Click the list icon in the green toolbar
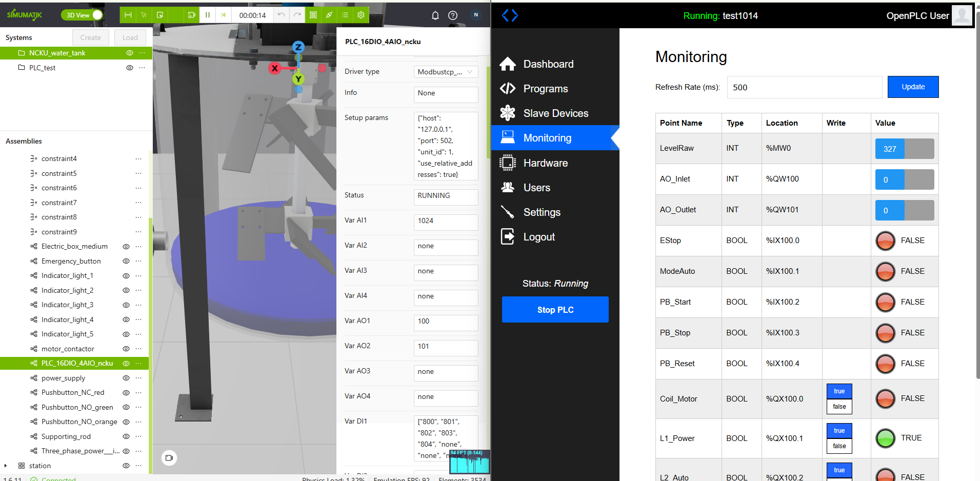 pos(345,15)
